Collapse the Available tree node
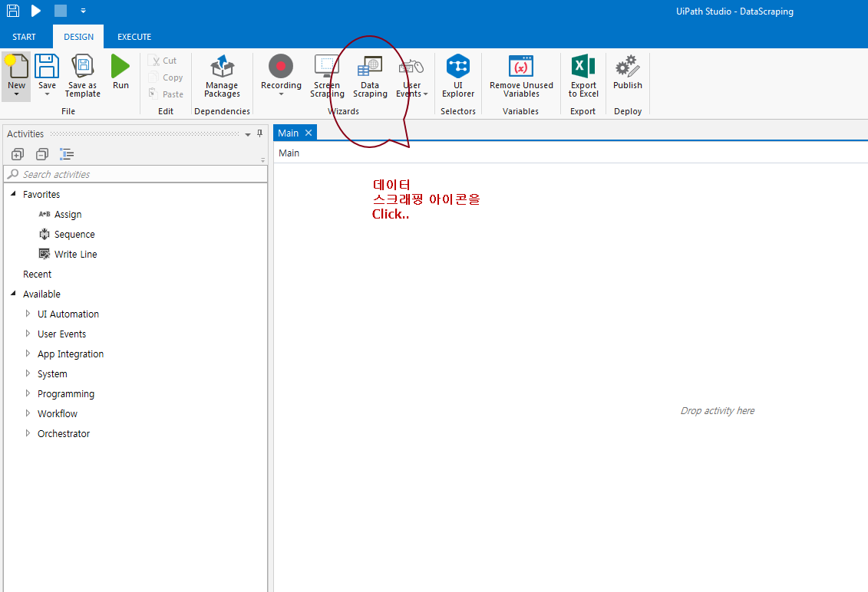Screen dimensions: 868x592 13,293
